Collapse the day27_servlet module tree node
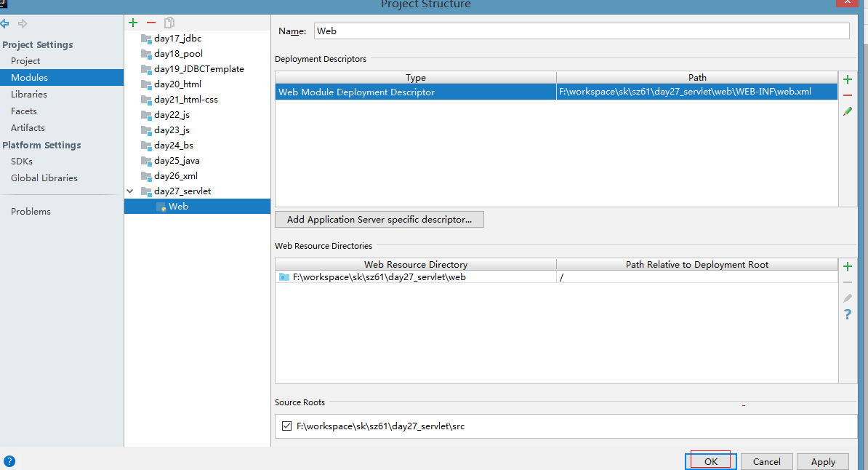This screenshot has height=470, width=868. coord(131,191)
